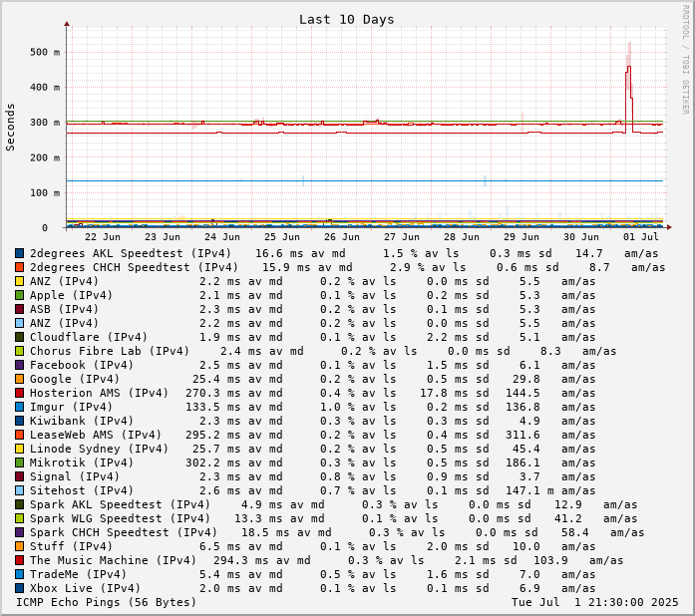Click the 'Xbox Live (IPv4)' legend name
Viewport: 695px width, 616px height.
[85, 588]
